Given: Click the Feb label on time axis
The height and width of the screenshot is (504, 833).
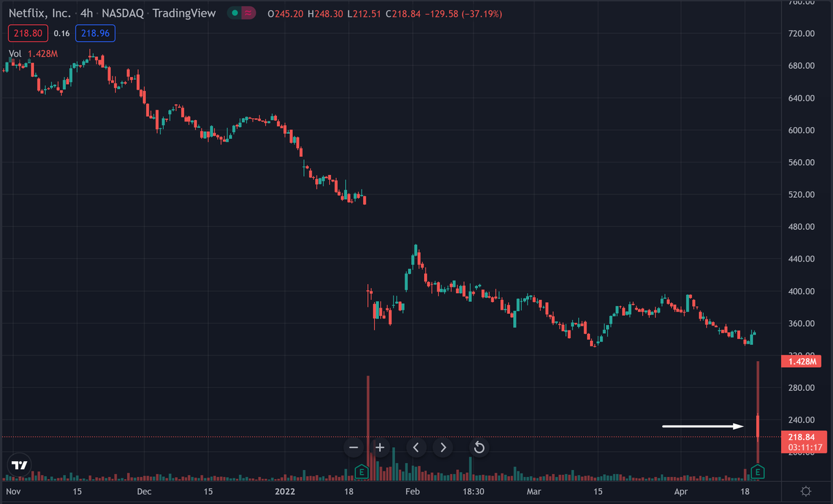Looking at the screenshot, I should coord(412,491).
